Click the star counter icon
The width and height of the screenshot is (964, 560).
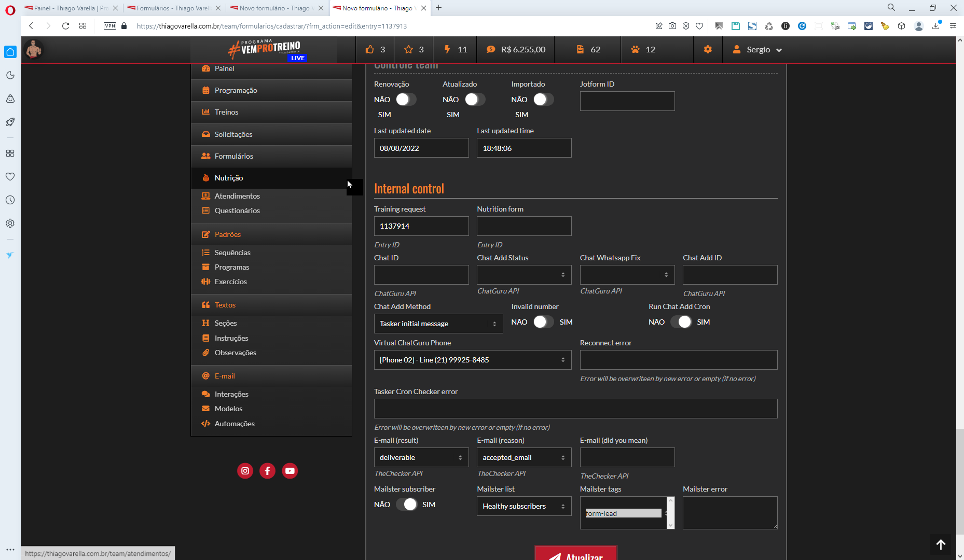409,50
